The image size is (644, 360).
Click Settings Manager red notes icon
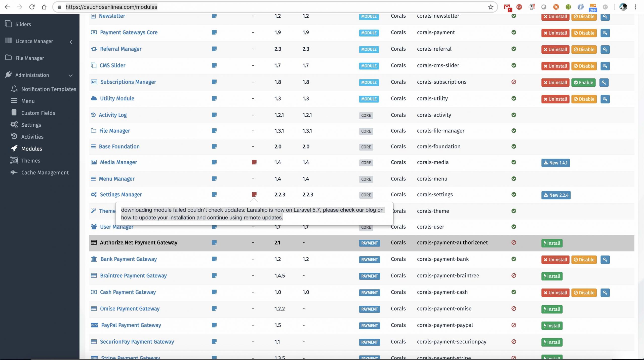tap(254, 194)
